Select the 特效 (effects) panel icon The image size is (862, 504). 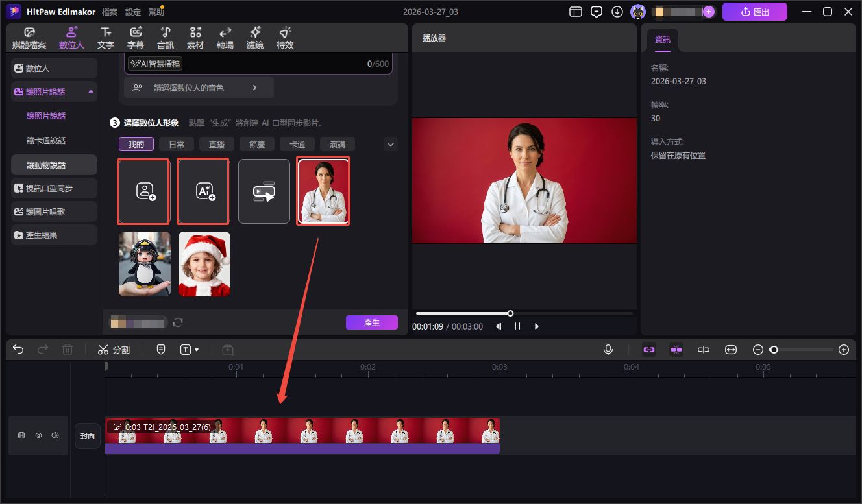(x=284, y=37)
